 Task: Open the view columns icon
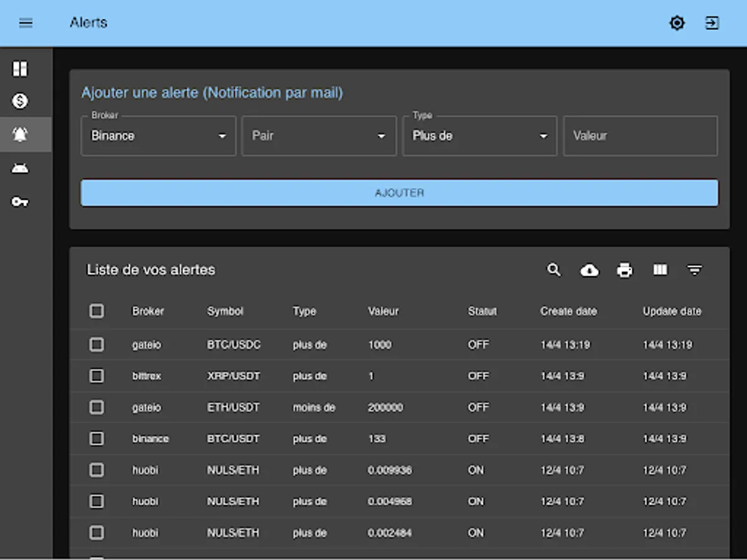click(660, 269)
